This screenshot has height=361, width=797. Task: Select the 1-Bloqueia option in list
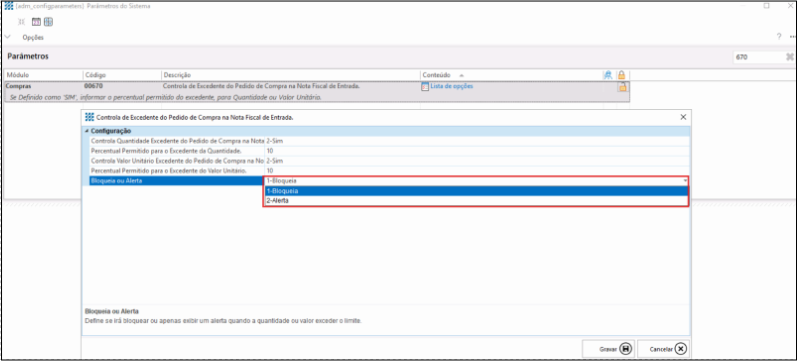[x=476, y=191]
